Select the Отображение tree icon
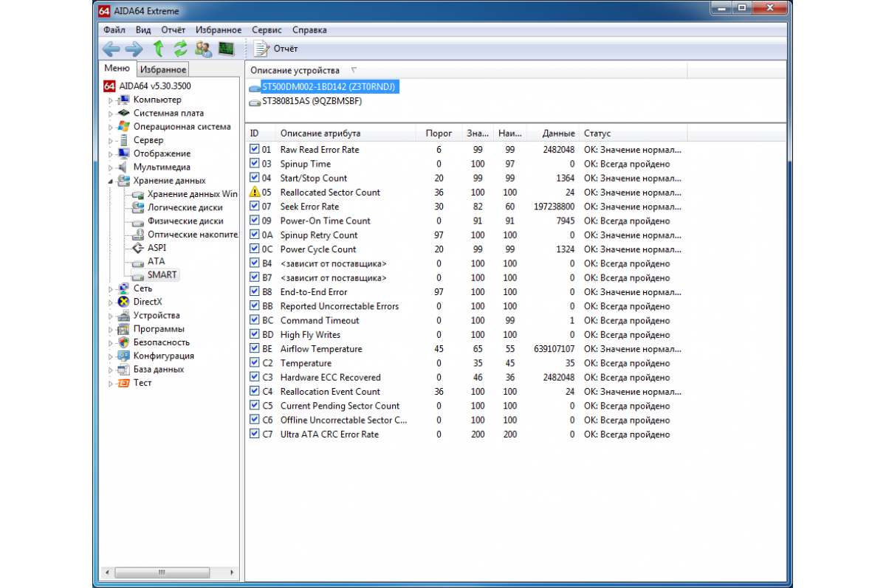Image resolution: width=886 pixels, height=588 pixels. coord(124,153)
